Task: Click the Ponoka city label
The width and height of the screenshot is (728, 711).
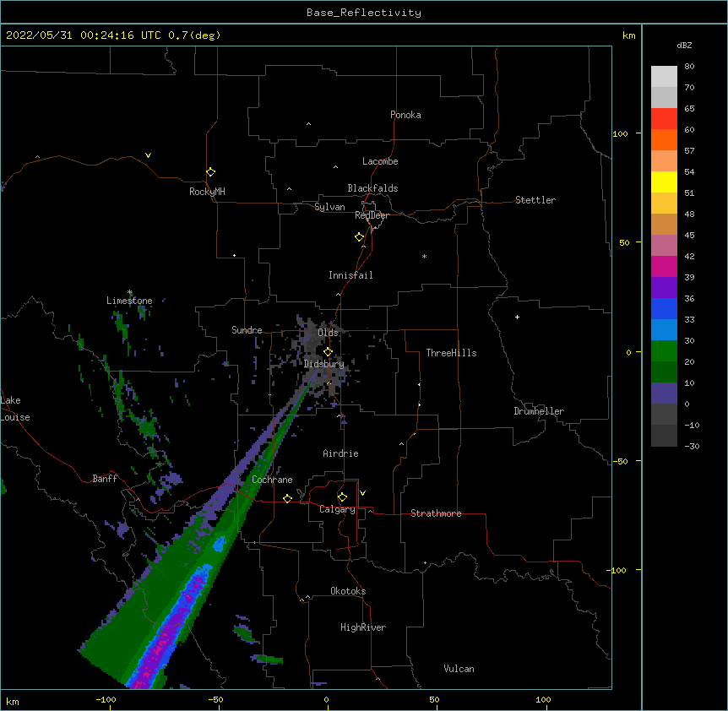Action: pos(405,115)
